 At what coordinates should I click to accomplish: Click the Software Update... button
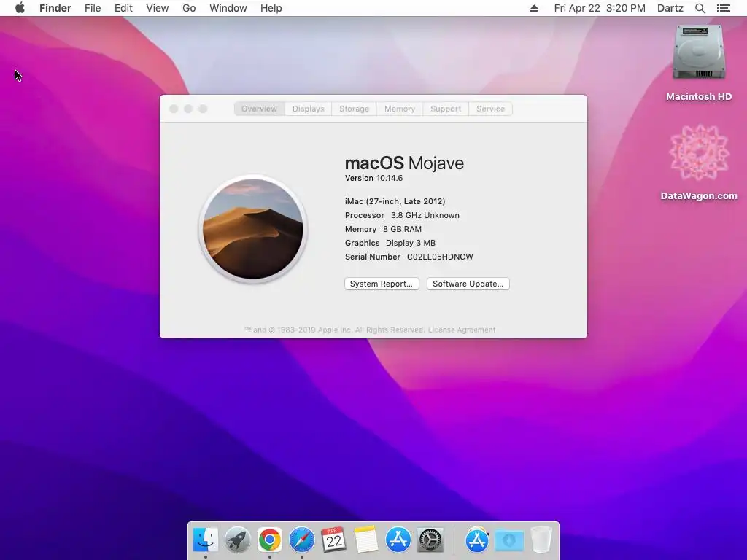(468, 284)
